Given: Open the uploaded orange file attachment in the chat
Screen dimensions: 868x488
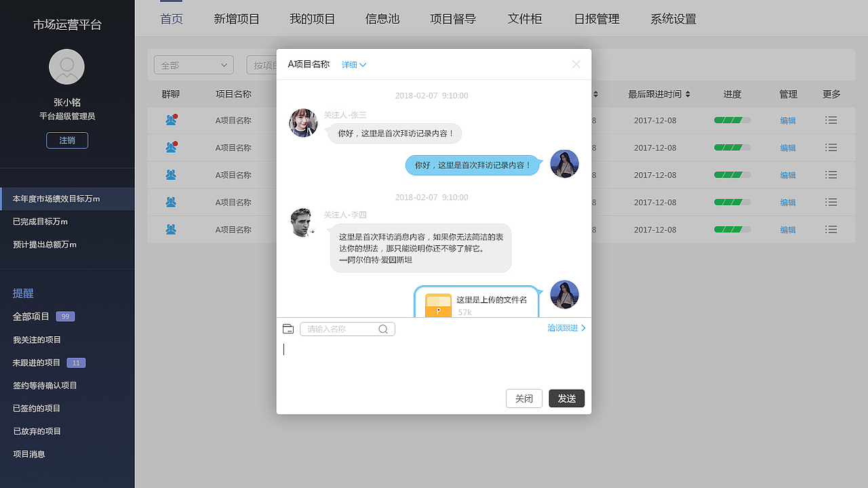Looking at the screenshot, I should tap(437, 305).
